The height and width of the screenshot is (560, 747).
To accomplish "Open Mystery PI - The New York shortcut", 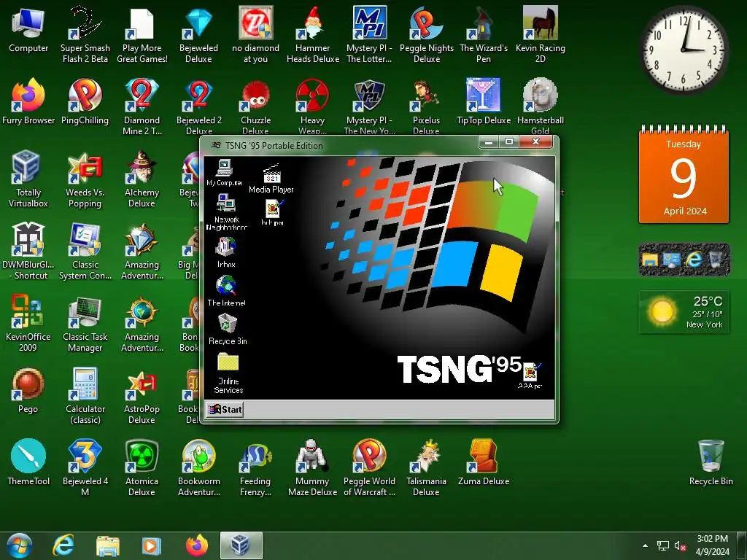I will coord(369,106).
